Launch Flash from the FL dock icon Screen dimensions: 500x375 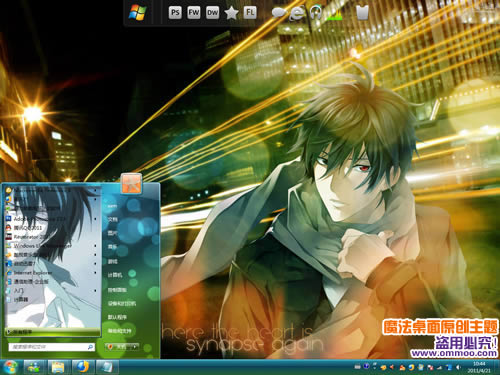coord(250,13)
